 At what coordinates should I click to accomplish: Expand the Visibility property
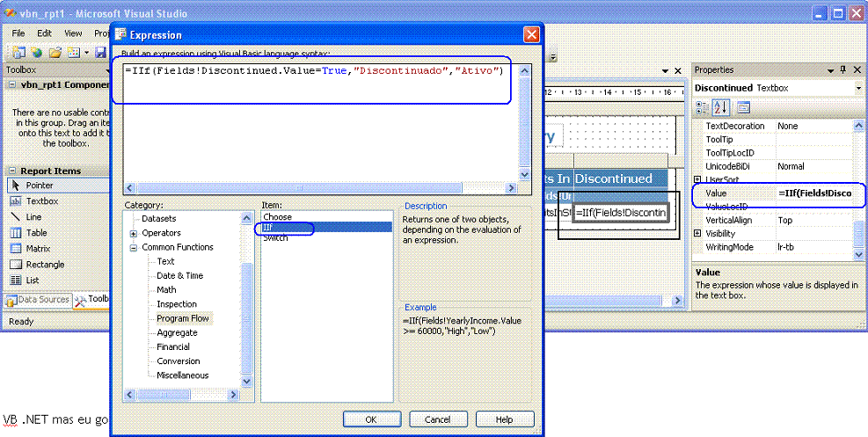click(x=697, y=234)
